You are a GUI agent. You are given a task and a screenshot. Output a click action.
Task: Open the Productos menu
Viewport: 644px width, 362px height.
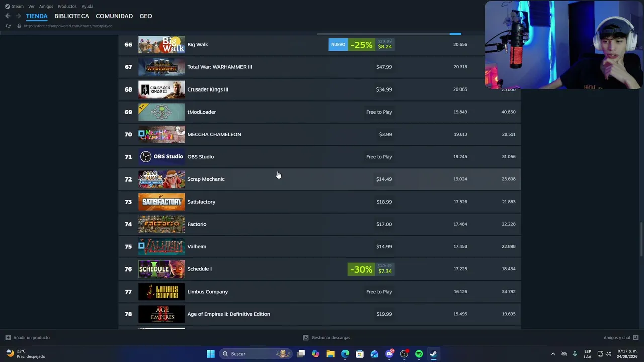pyautogui.click(x=67, y=6)
